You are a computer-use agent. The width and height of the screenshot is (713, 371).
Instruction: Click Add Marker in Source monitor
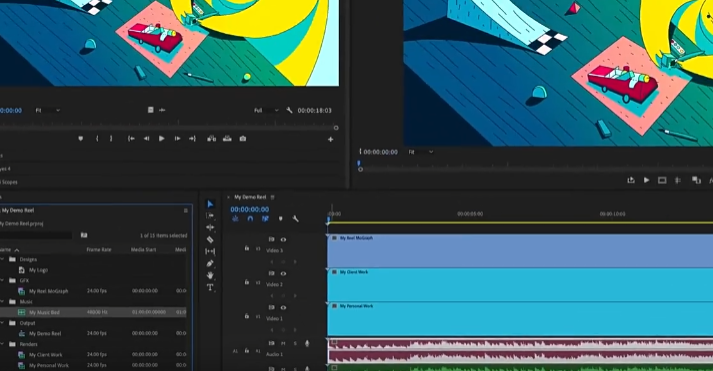[x=80, y=139]
